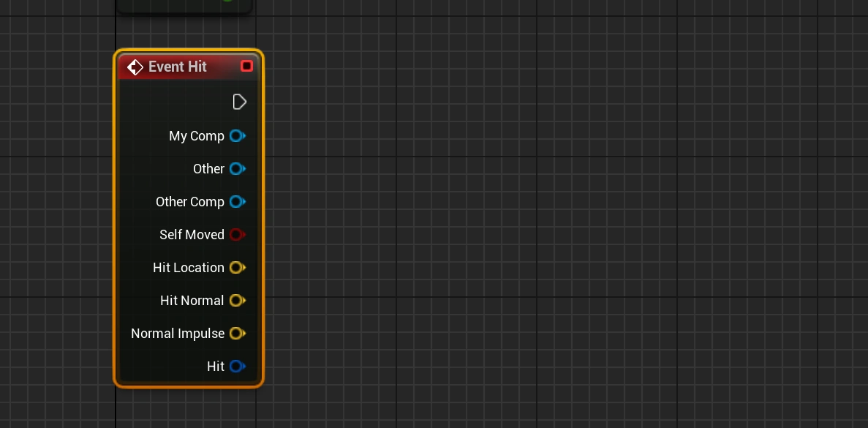Click the My Comp blue pin circle
Viewport: 868px width, 428px height.
pyautogui.click(x=236, y=136)
